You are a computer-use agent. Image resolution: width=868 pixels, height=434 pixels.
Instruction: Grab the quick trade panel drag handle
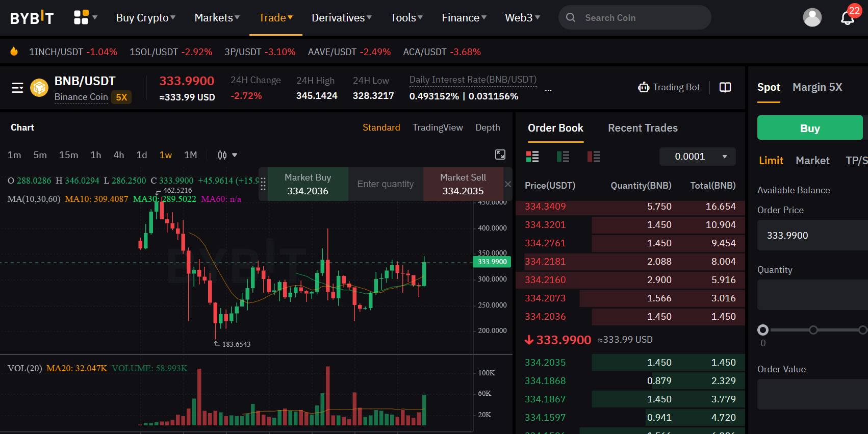coord(263,184)
